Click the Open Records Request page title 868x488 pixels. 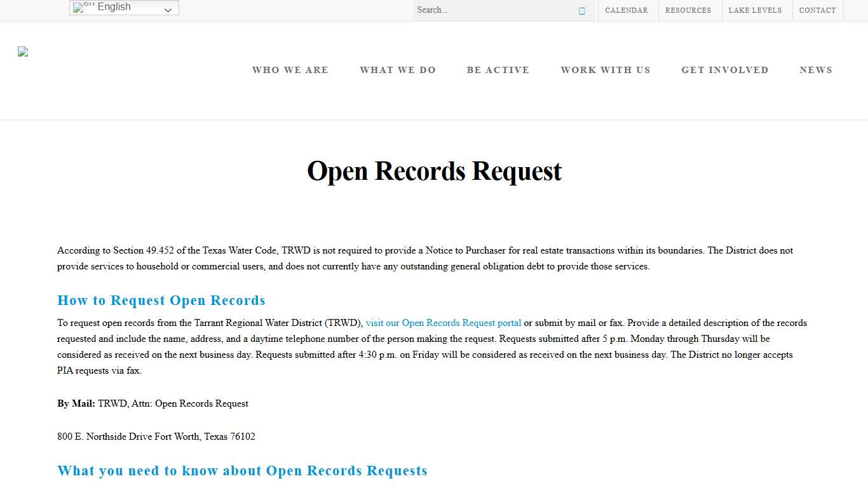pos(434,170)
